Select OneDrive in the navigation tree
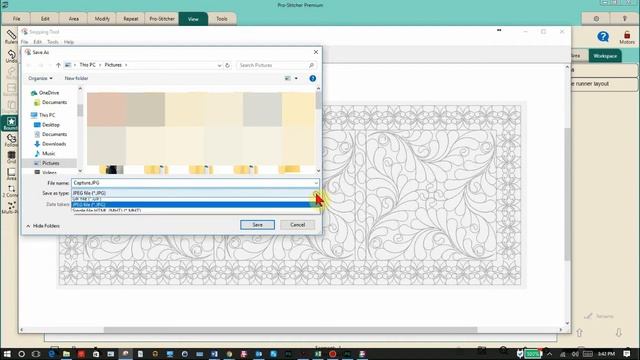 pyautogui.click(x=49, y=93)
